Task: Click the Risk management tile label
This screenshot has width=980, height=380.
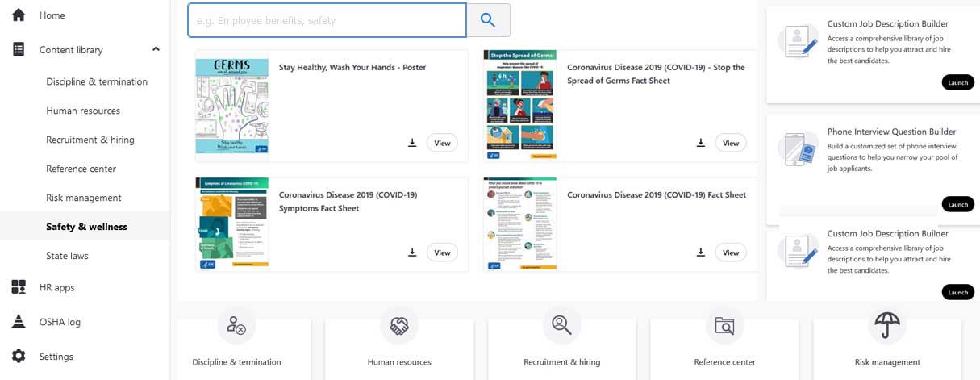Action: tap(887, 362)
